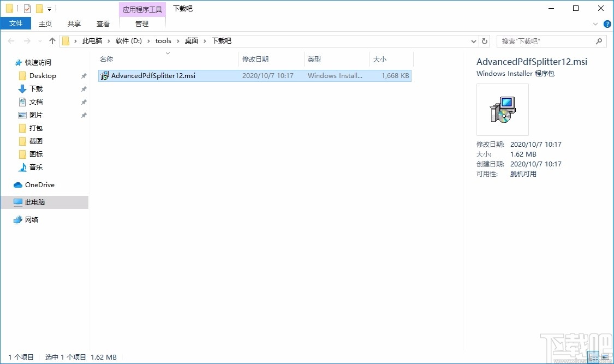Select the Windows Installer package icon in file list
The image size is (614, 364).
pos(104,75)
